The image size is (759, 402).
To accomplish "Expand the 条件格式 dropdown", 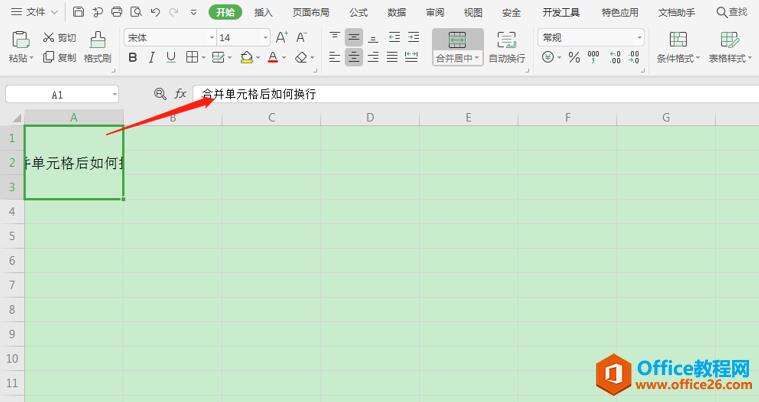I will coord(698,58).
